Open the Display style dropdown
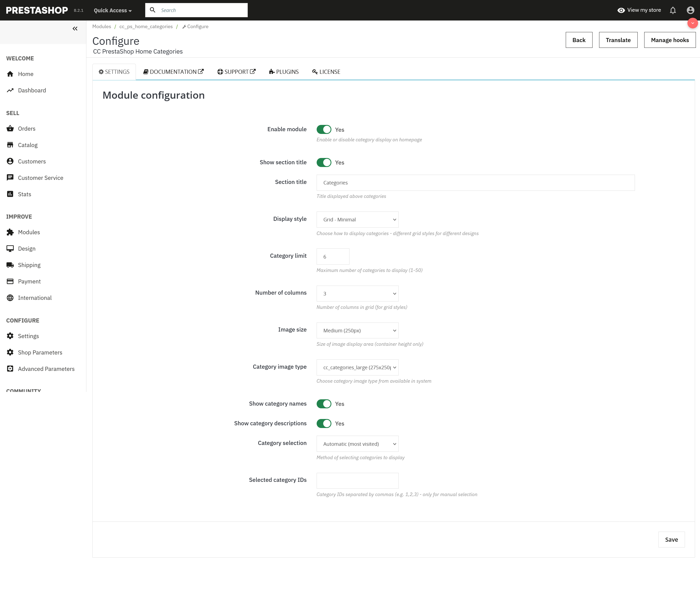Viewport: 700px width, 592px height. [x=357, y=219]
